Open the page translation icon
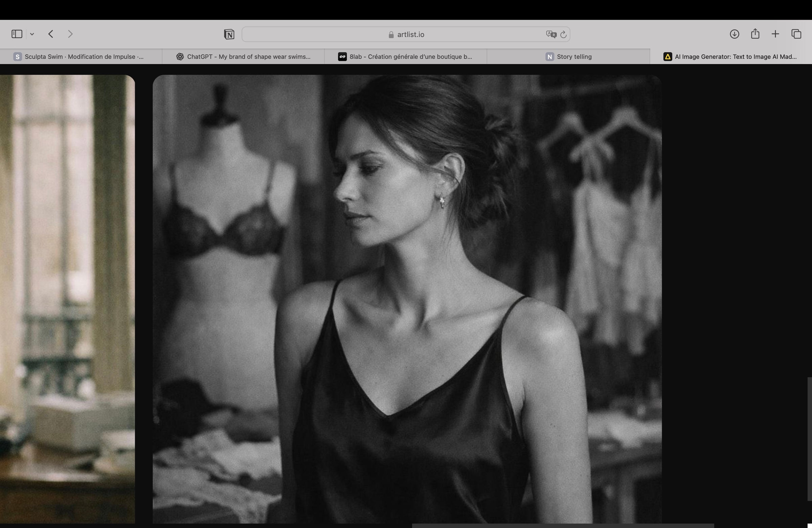The image size is (812, 528). pos(551,35)
